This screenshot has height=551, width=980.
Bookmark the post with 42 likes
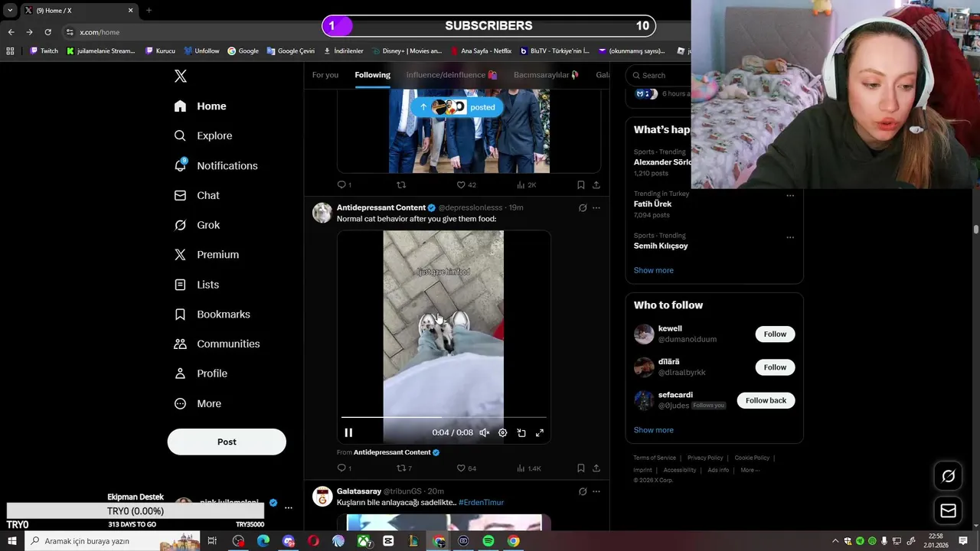click(x=580, y=184)
